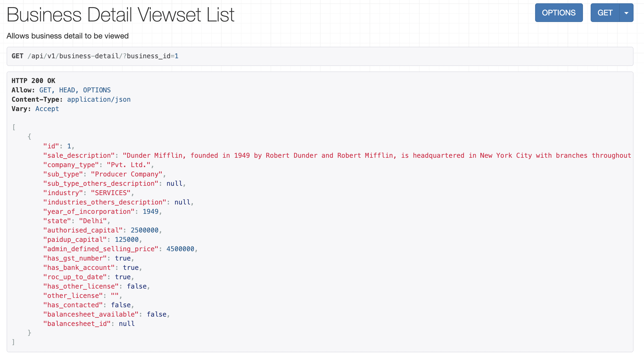Click the Business Detail Viewset List heading

click(x=120, y=15)
